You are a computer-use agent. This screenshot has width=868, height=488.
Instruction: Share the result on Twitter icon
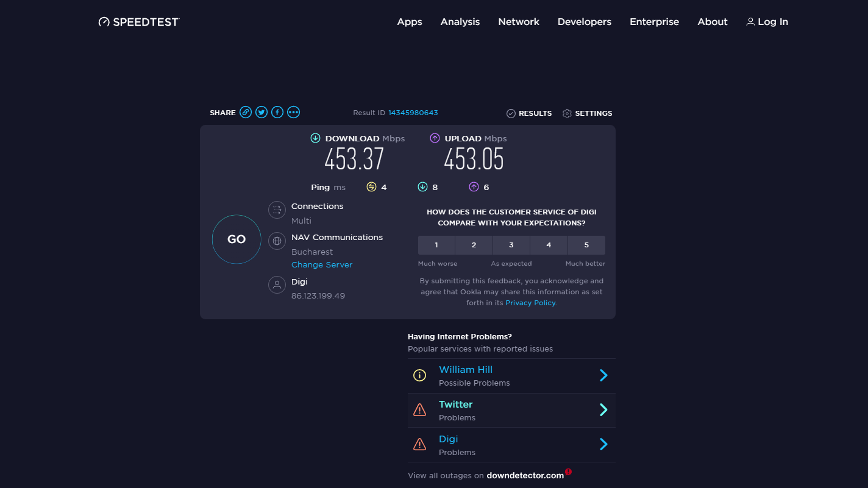(261, 112)
